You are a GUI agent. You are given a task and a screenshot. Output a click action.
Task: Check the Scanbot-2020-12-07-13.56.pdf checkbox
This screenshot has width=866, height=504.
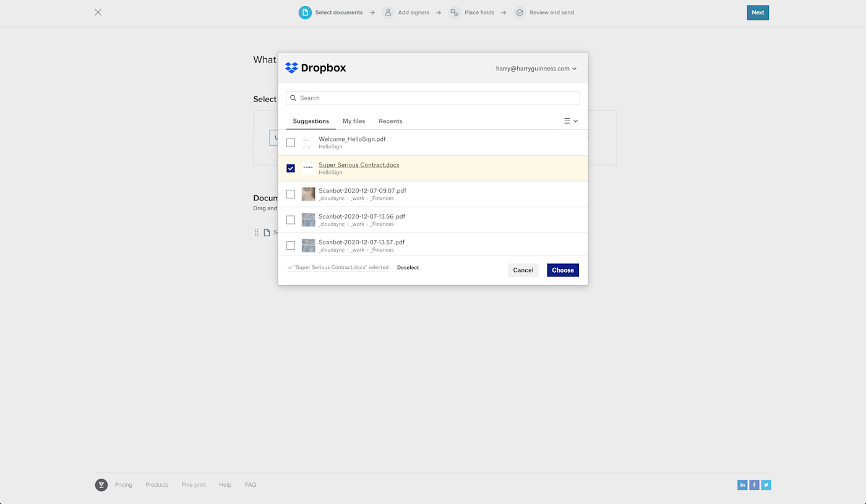[291, 220]
